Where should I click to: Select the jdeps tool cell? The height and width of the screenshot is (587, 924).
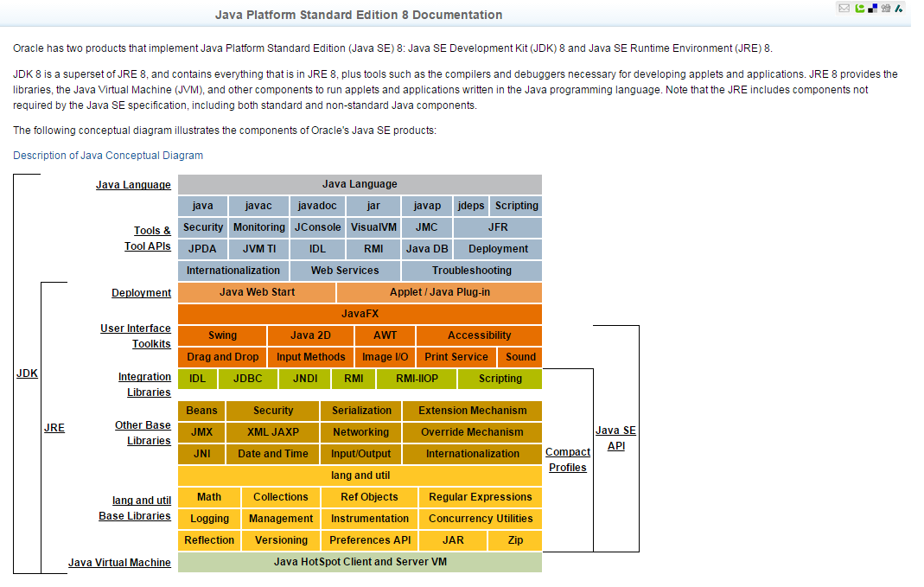click(x=471, y=206)
